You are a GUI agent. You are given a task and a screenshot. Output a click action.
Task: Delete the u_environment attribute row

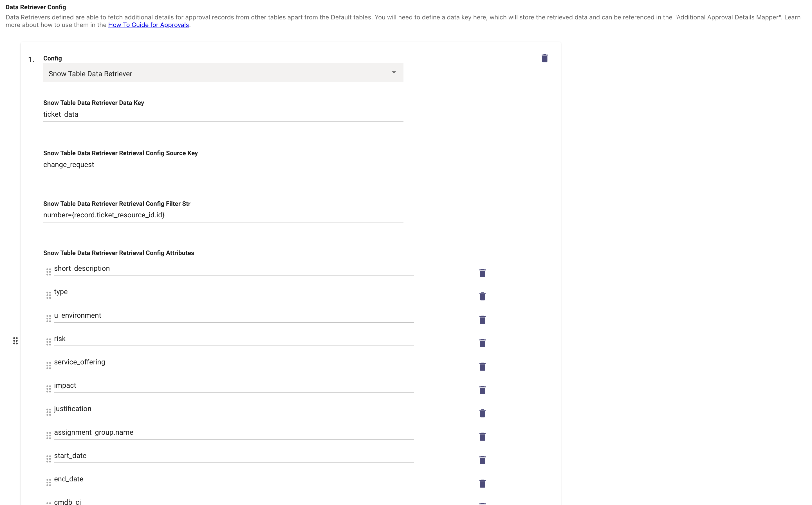pyautogui.click(x=482, y=320)
